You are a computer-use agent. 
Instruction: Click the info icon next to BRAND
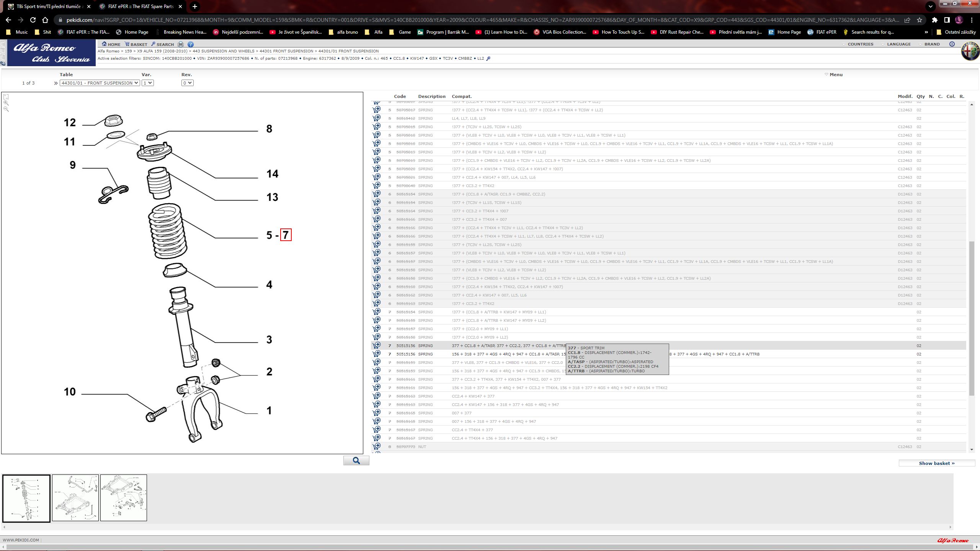point(952,44)
